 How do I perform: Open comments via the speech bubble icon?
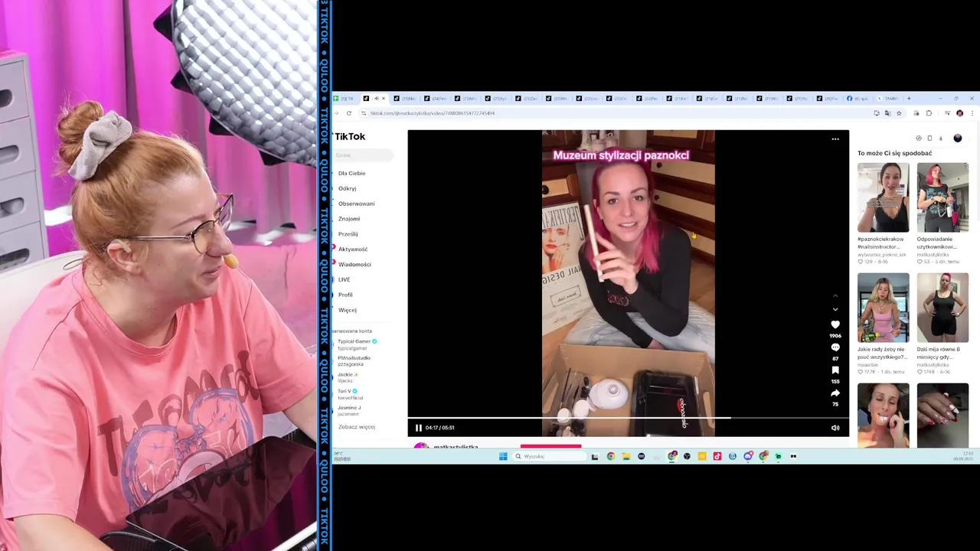(835, 347)
